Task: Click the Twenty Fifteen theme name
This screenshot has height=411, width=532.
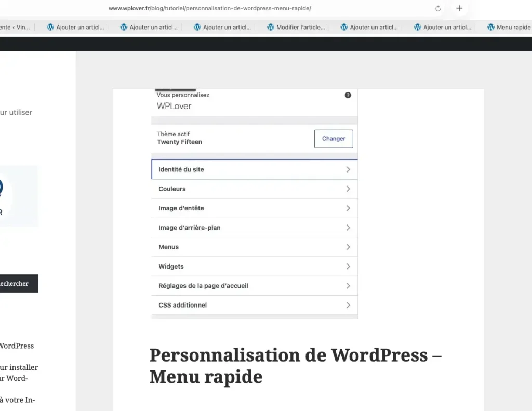Action: 179,142
